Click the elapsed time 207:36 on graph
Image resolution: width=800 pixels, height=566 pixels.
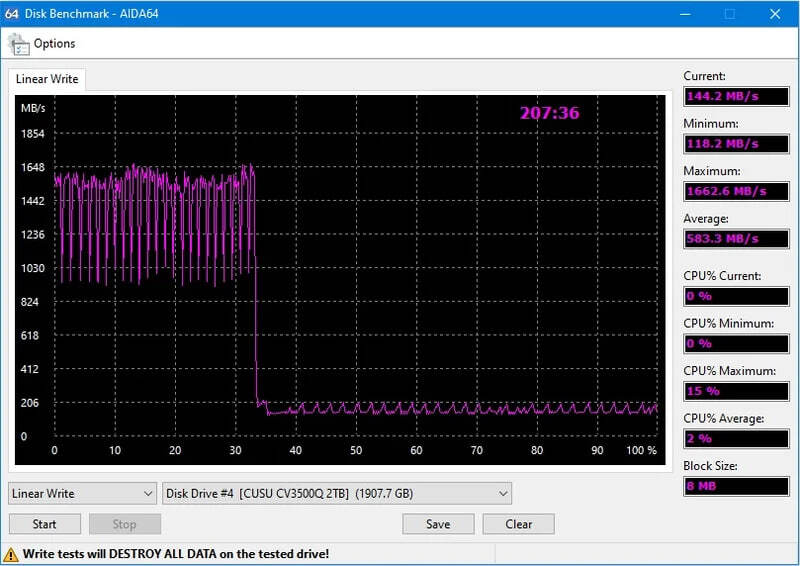pyautogui.click(x=549, y=113)
